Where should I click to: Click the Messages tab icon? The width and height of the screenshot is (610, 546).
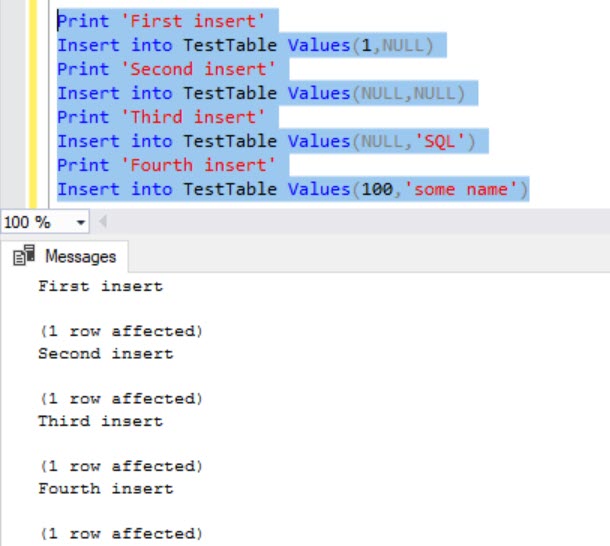[x=22, y=257]
